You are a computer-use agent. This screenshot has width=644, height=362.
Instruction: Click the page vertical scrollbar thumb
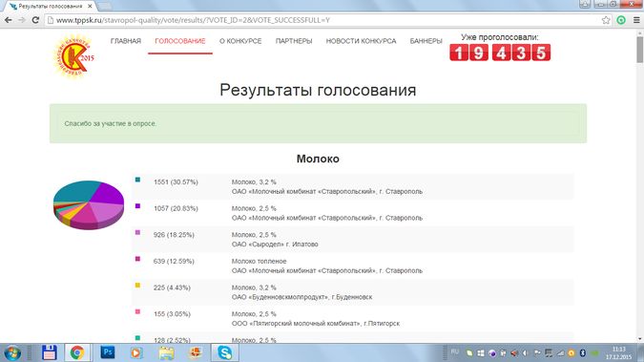pos(640,50)
